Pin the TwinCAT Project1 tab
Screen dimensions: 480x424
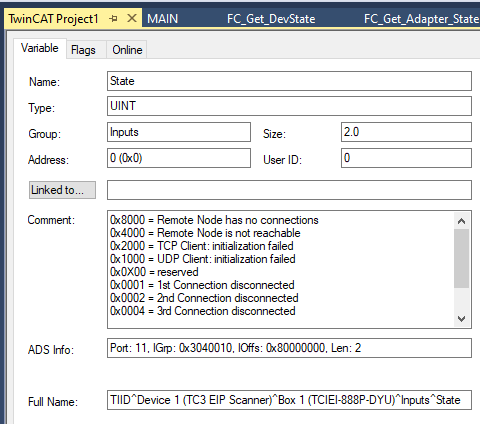coord(113,19)
